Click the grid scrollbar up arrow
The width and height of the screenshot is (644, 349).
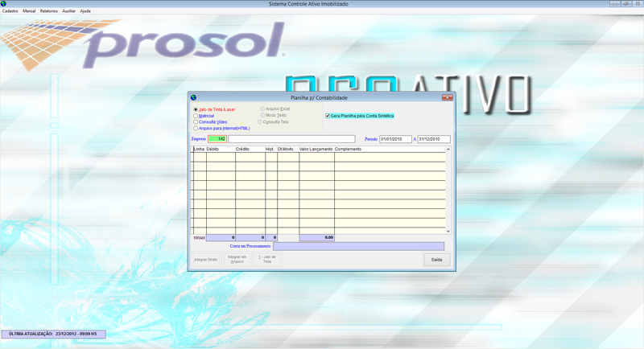(448, 150)
